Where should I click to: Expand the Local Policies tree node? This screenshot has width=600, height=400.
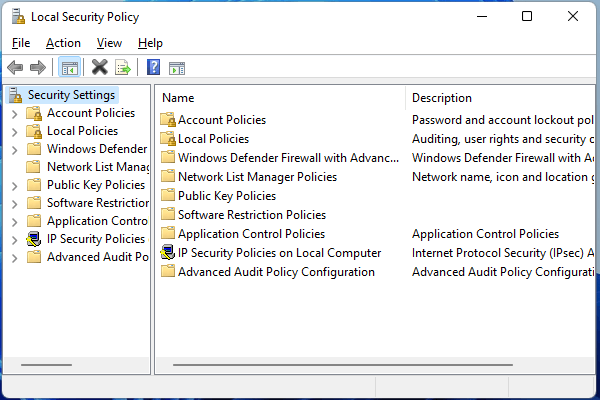(14, 132)
